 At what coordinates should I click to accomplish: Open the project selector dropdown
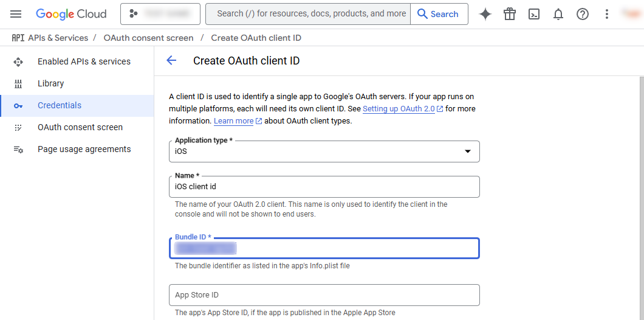160,14
